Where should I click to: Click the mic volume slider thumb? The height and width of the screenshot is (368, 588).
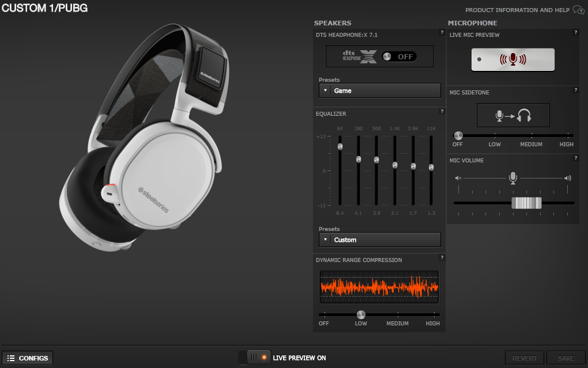[526, 203]
